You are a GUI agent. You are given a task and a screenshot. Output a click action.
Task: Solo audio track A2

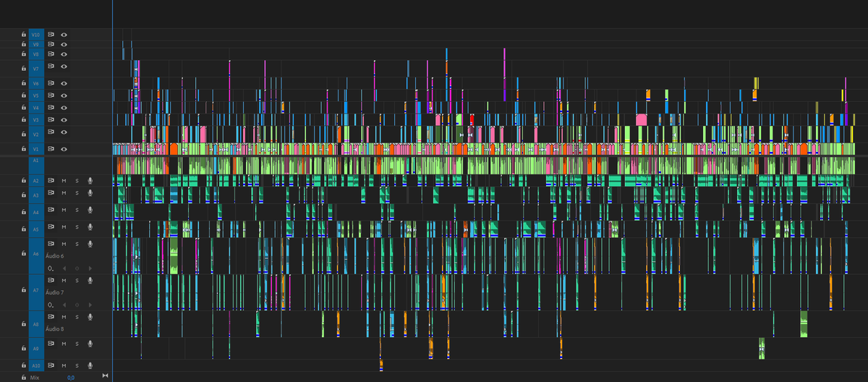(77, 180)
